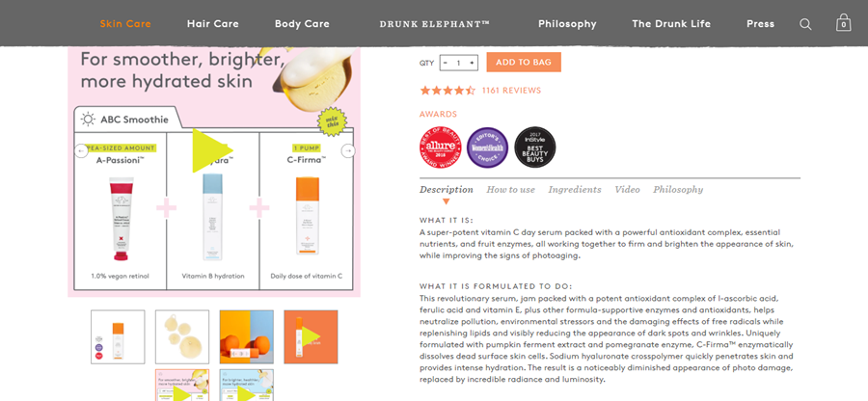The height and width of the screenshot is (401, 868).
Task: Open the search magnifier icon
Action: (805, 24)
